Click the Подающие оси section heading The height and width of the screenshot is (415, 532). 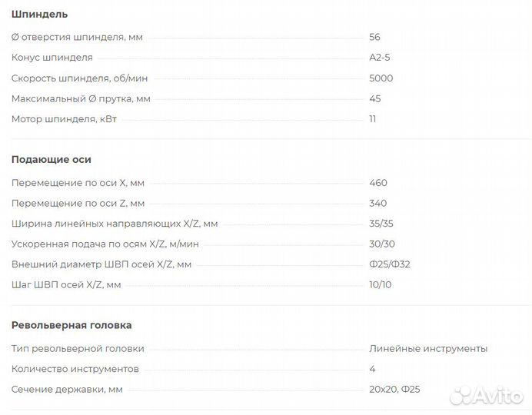52,159
